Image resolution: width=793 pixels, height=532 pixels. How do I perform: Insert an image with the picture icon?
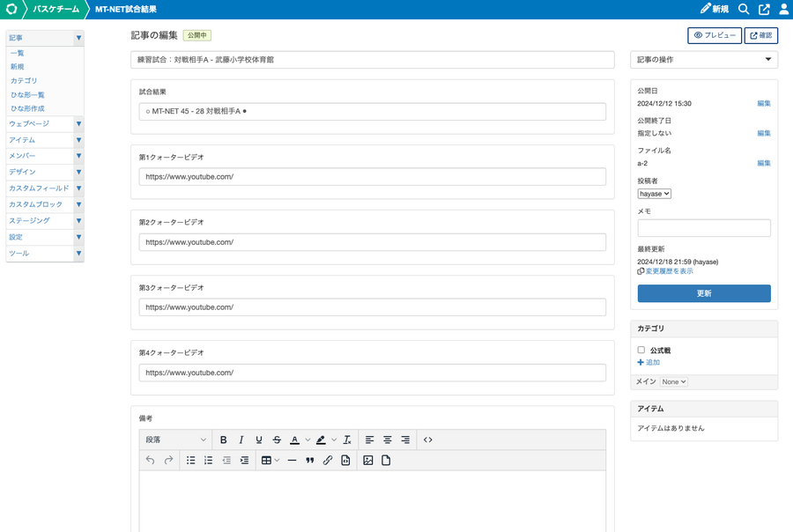[x=368, y=460]
